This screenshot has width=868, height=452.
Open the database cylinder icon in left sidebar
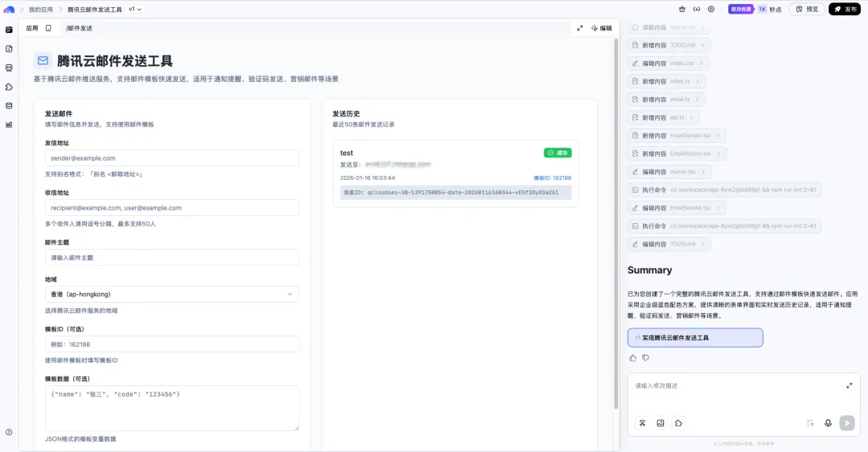coord(9,106)
